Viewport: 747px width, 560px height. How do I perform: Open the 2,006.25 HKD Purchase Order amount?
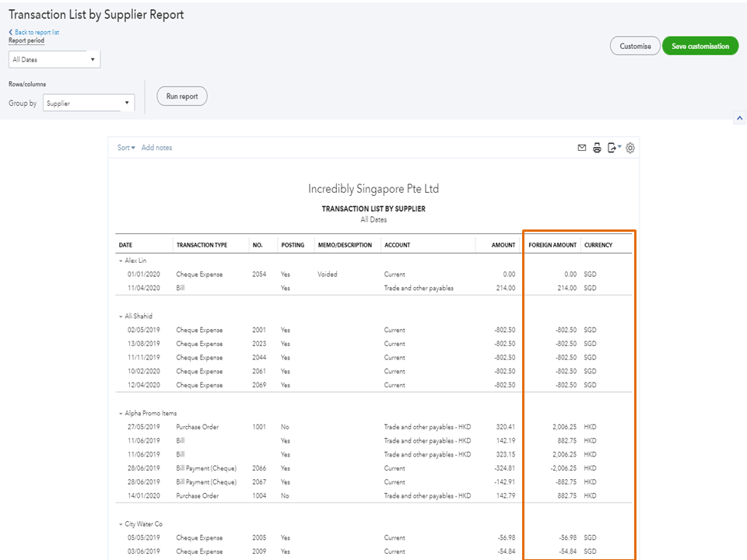560,427
